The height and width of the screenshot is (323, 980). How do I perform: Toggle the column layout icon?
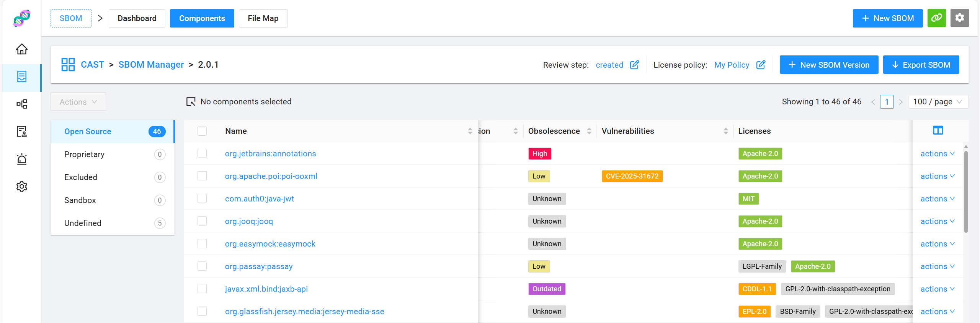point(938,131)
